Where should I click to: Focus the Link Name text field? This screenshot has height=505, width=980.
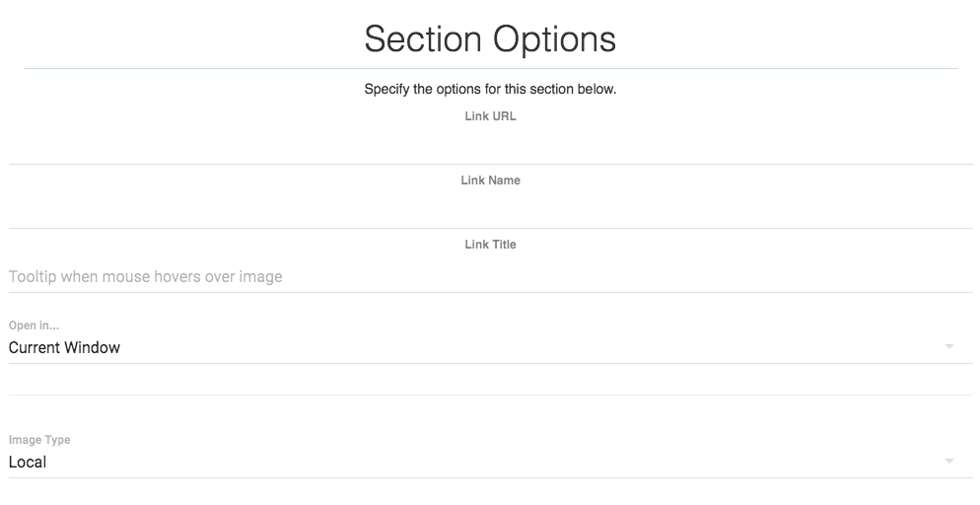490,211
